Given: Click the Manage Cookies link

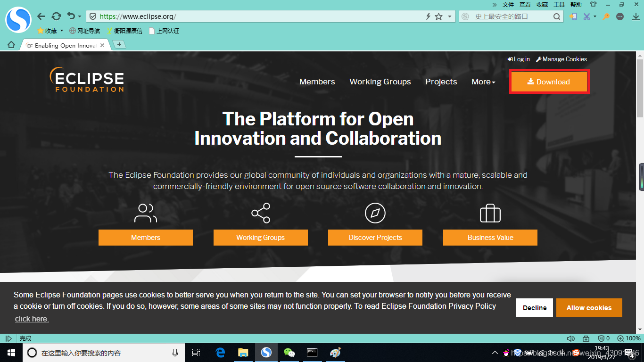Looking at the screenshot, I should pos(561,59).
